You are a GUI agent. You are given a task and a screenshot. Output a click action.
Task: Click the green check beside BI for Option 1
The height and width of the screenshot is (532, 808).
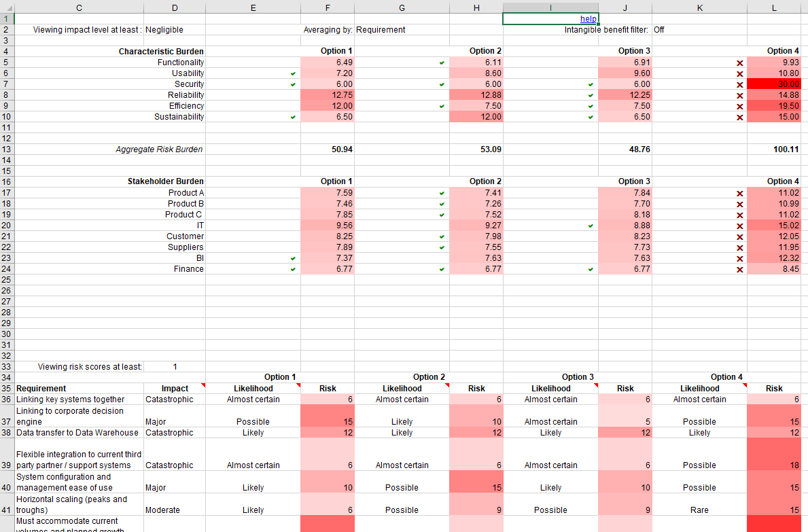click(292, 258)
